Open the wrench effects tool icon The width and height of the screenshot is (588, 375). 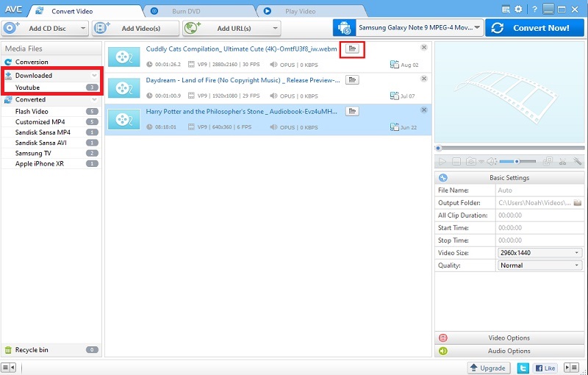(x=577, y=162)
